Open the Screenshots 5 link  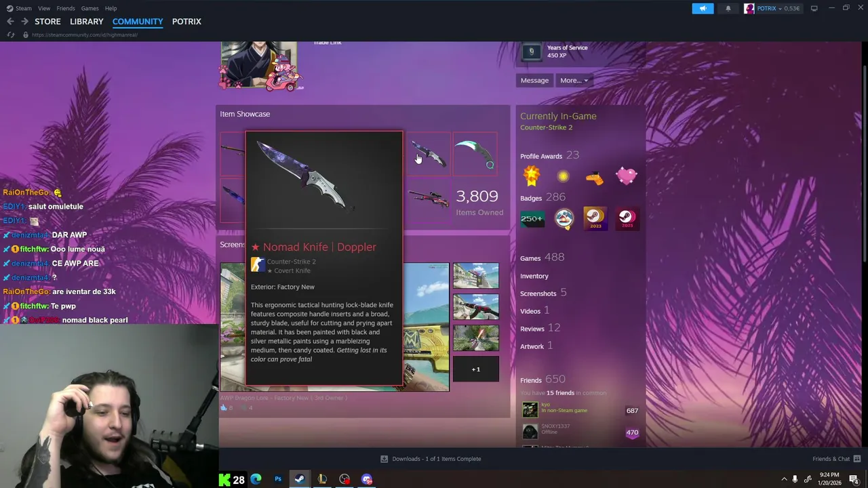pos(543,293)
